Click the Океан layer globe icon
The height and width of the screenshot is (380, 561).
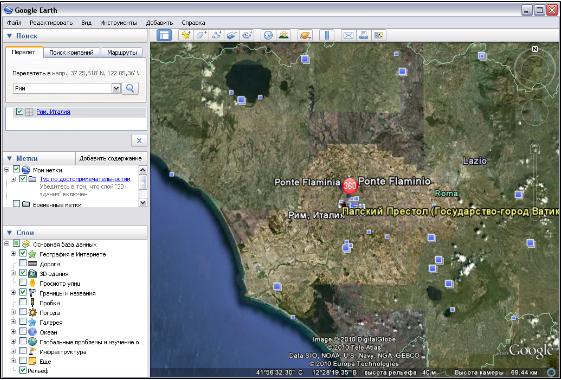pyautogui.click(x=33, y=332)
